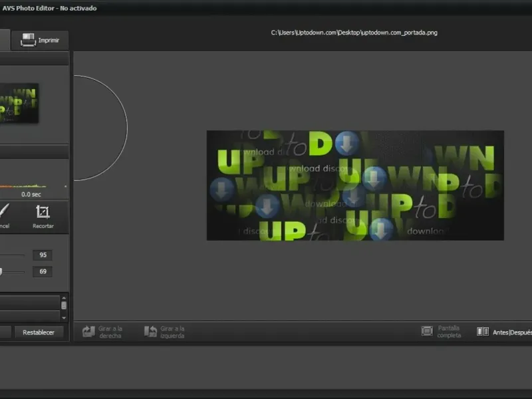Rotate image with Girar a la izquierda
Screen dimensions: 532x399
point(164,332)
